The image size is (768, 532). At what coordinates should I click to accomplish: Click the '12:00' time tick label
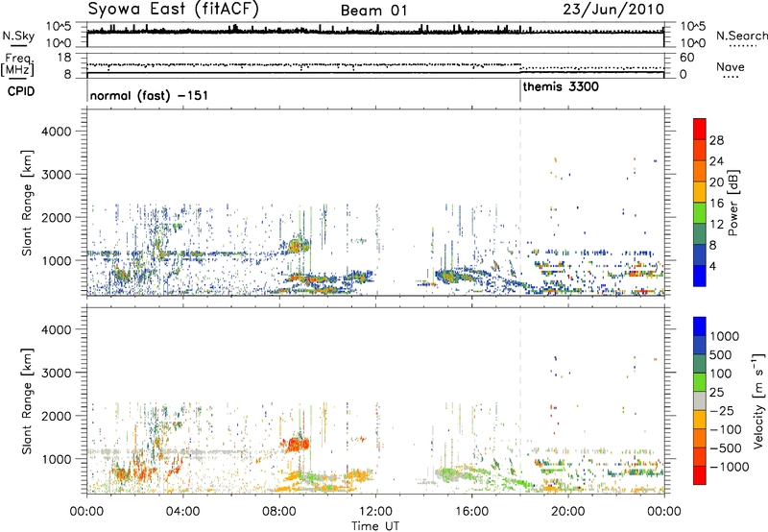click(x=375, y=512)
